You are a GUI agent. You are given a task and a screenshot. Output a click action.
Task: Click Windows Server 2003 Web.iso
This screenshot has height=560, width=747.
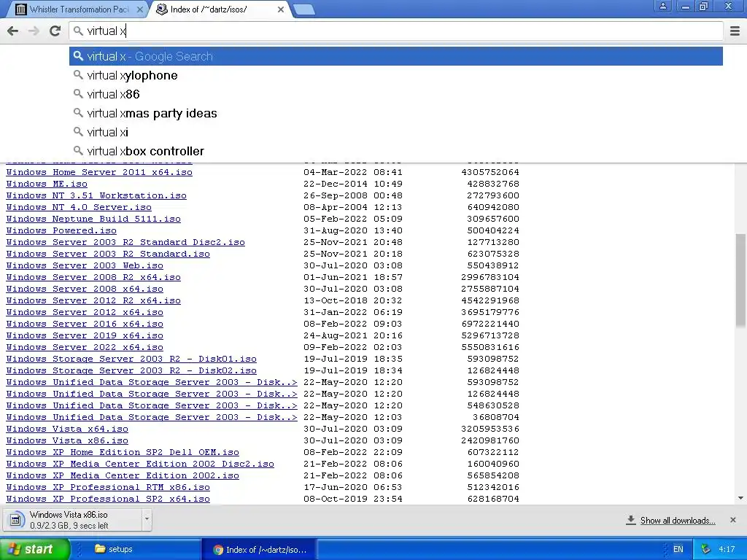point(85,265)
